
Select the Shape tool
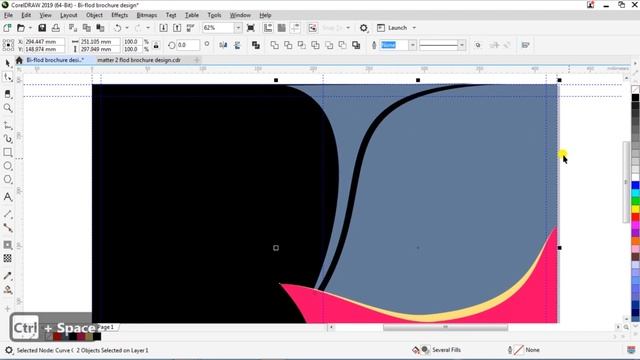tap(7, 77)
